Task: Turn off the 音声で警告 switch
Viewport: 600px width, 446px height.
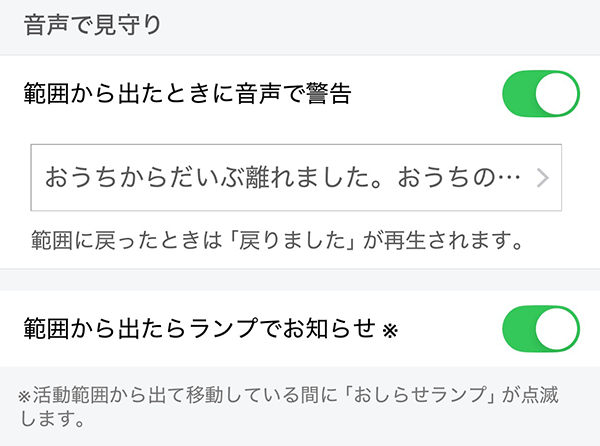Action: [x=540, y=95]
